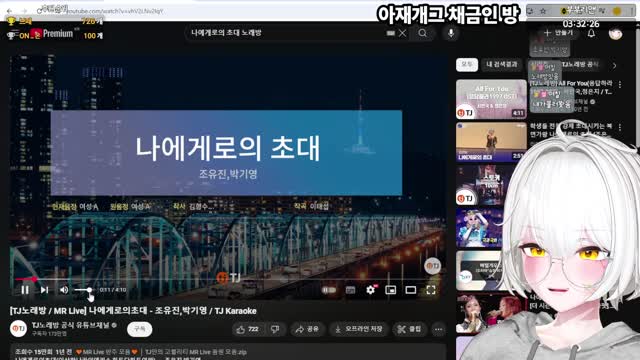Enter fullscreen mode
Screen dimensions: 640x360
pyautogui.click(x=431, y=290)
